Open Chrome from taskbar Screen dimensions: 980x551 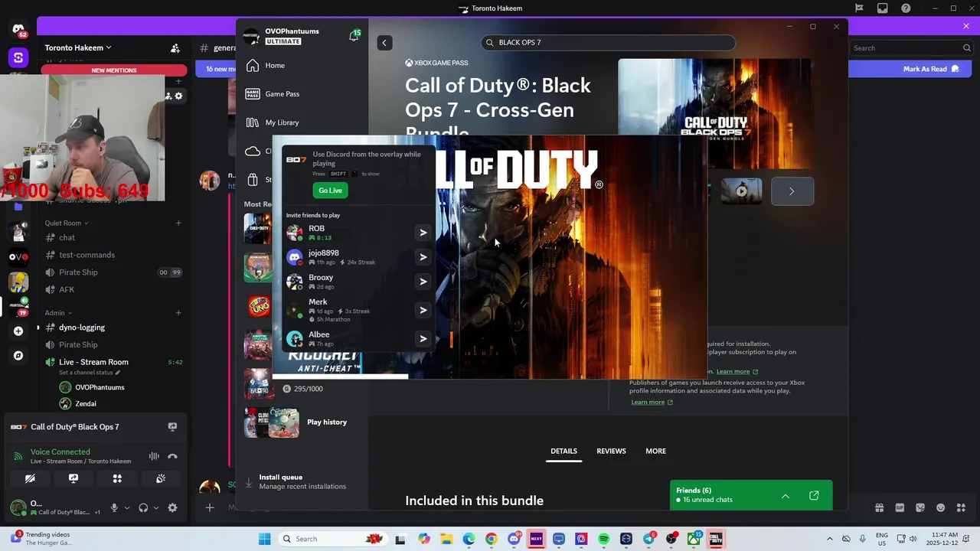[492, 540]
